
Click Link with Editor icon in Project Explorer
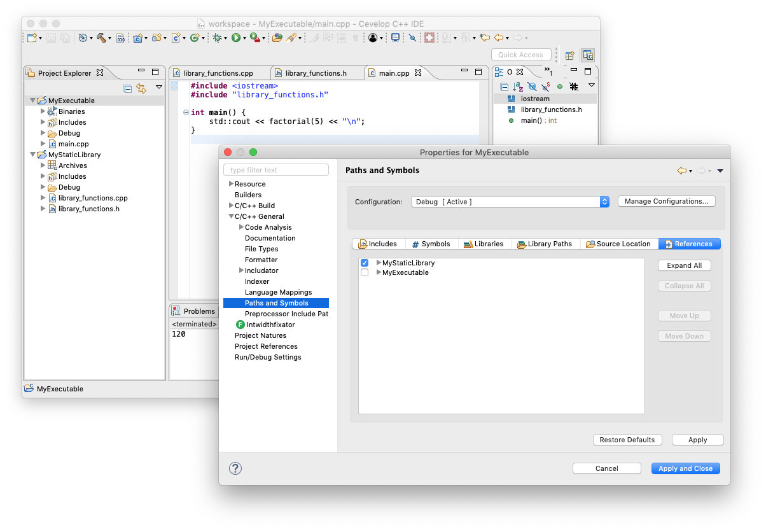[x=141, y=88]
